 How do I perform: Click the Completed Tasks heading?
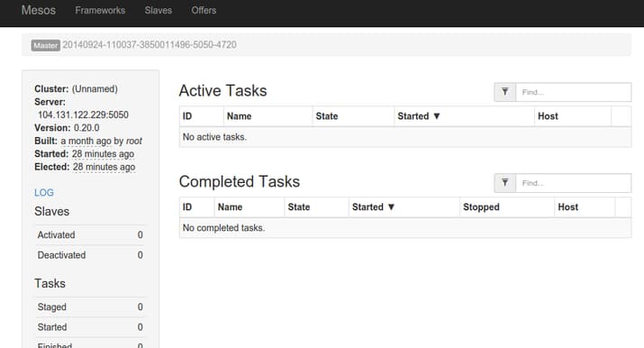[x=240, y=181]
